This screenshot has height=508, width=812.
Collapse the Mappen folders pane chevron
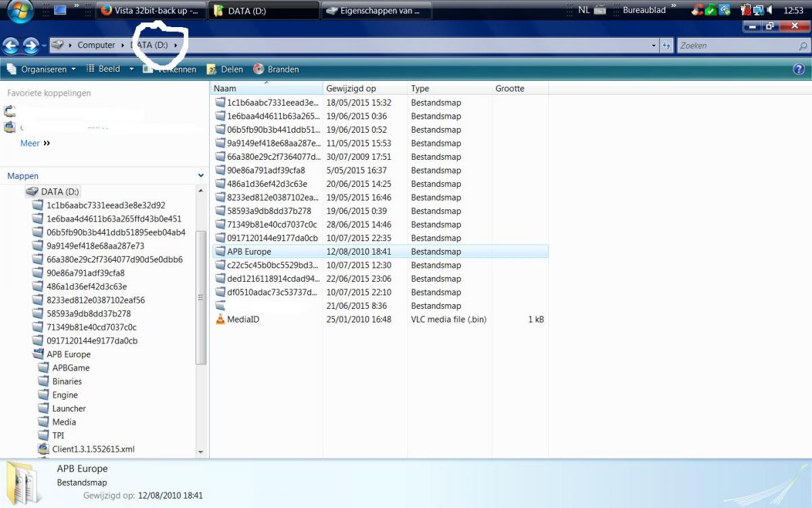pos(200,175)
